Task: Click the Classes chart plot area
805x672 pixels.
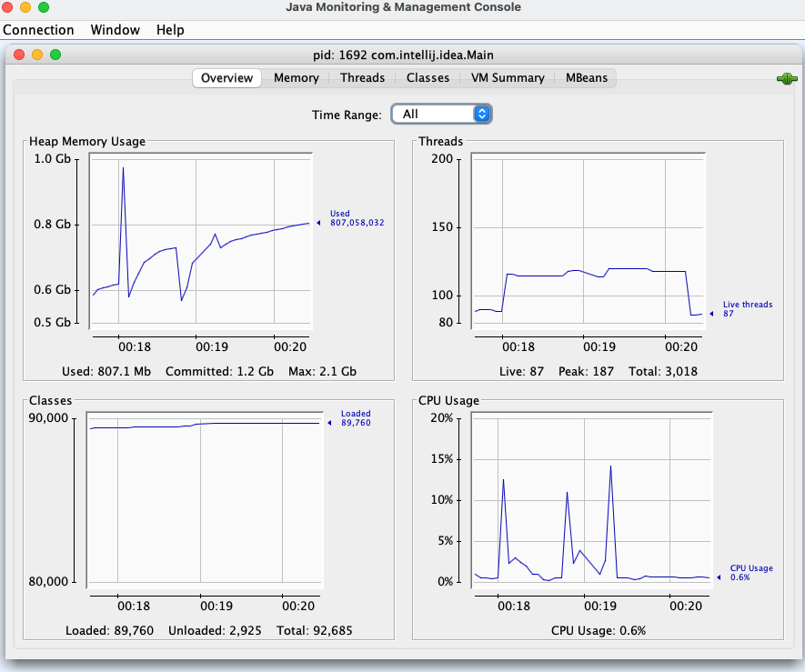Action: coord(204,500)
